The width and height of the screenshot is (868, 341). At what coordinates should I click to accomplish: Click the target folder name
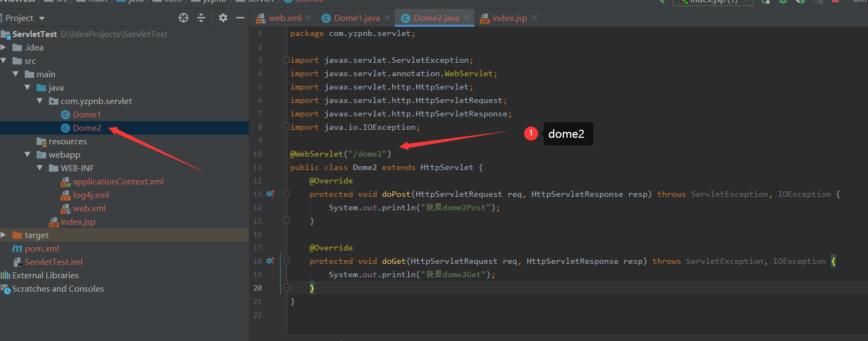click(36, 235)
